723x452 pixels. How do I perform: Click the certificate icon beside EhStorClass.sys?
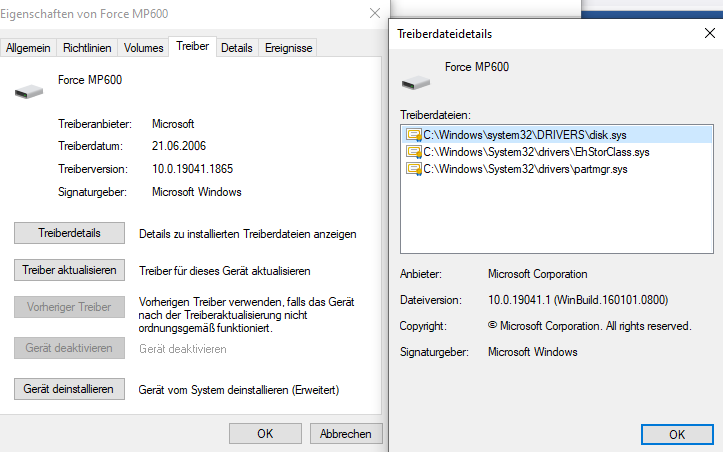(414, 152)
